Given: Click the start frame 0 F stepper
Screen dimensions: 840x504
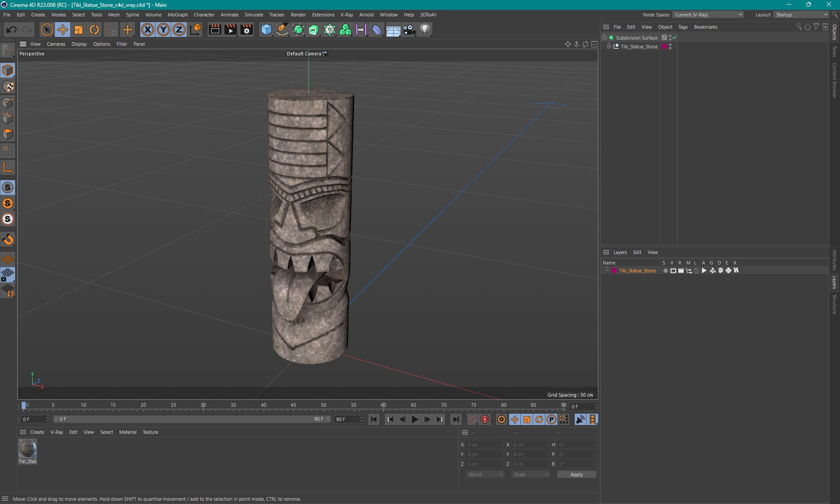Looking at the screenshot, I should click(47, 420).
